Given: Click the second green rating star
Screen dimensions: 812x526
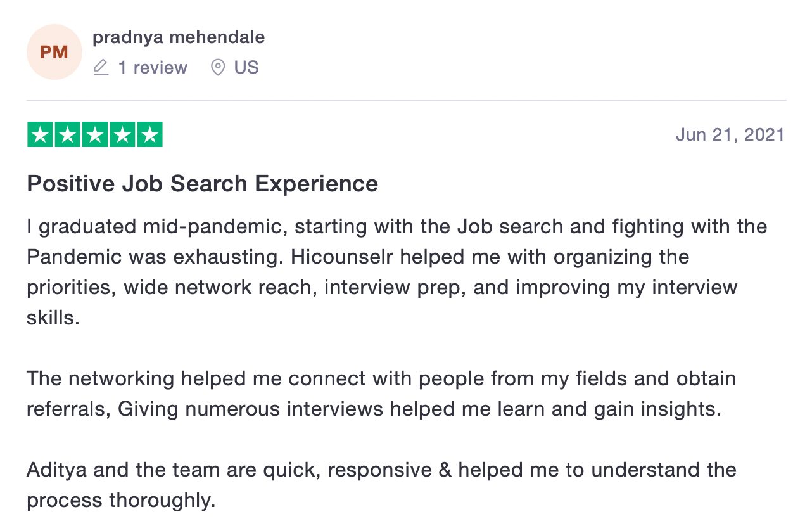Looking at the screenshot, I should pyautogui.click(x=67, y=134).
